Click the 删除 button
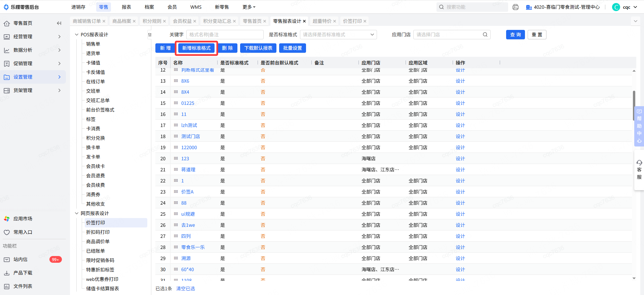The width and height of the screenshot is (644, 295). 227,48
